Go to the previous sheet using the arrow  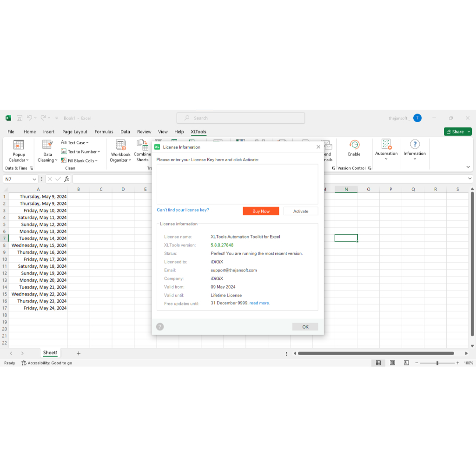[x=11, y=353]
